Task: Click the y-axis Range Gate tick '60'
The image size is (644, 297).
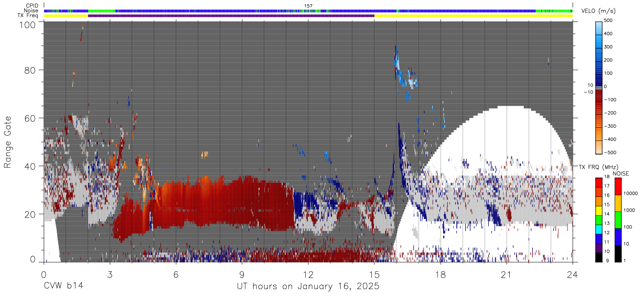Action: coord(30,118)
